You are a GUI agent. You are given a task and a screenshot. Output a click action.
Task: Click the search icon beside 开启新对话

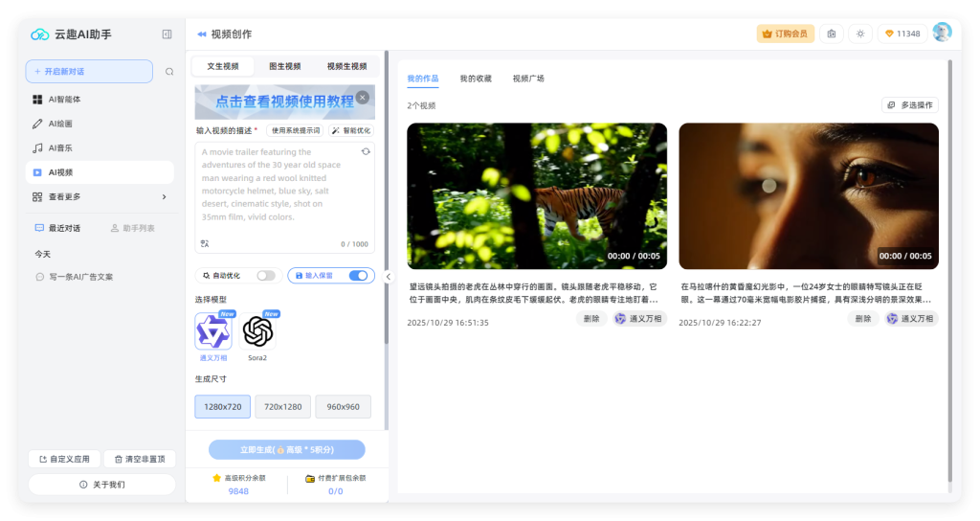pos(169,72)
